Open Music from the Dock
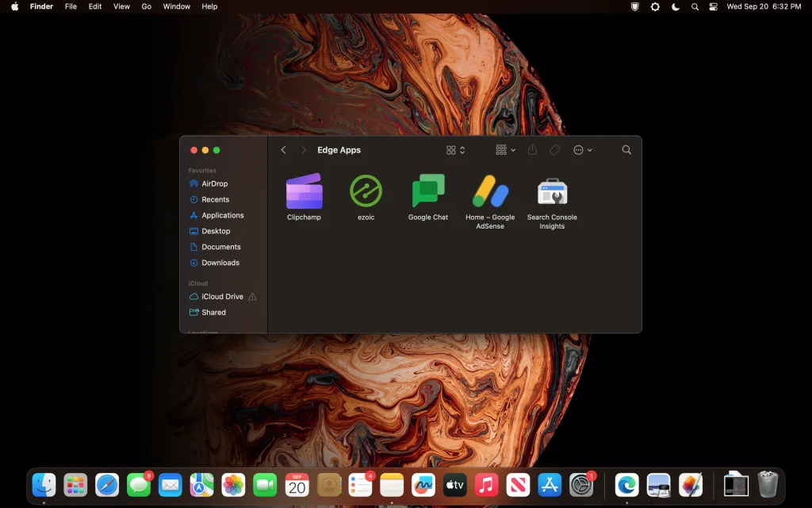This screenshot has width=812, height=508. [x=487, y=486]
